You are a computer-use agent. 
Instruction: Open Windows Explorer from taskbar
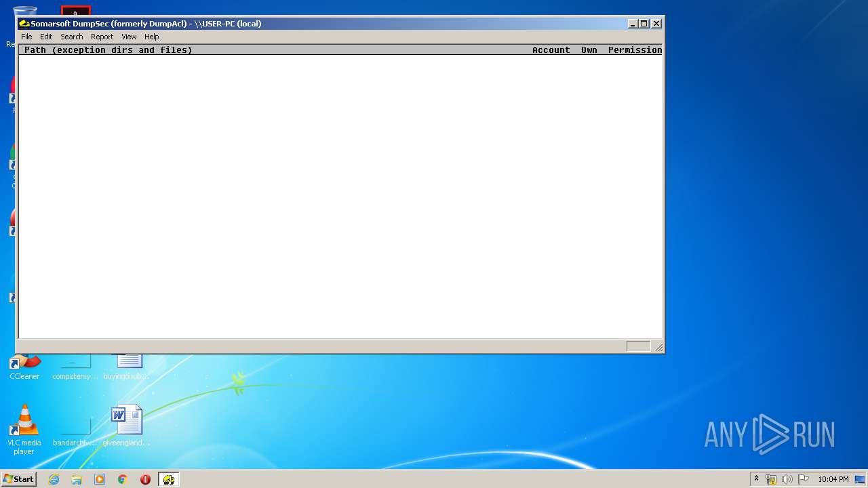coord(77,479)
